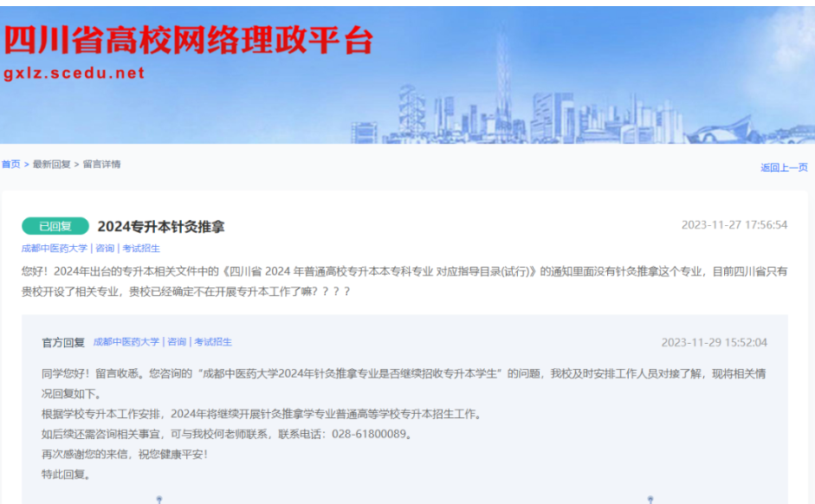Click the green 已回复 status badge
The height and width of the screenshot is (504, 815).
coord(55,226)
